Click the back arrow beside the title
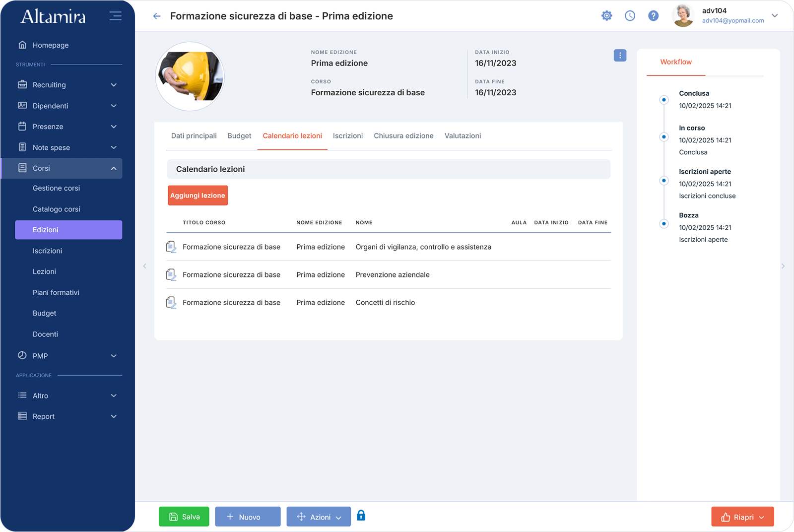 157,16
